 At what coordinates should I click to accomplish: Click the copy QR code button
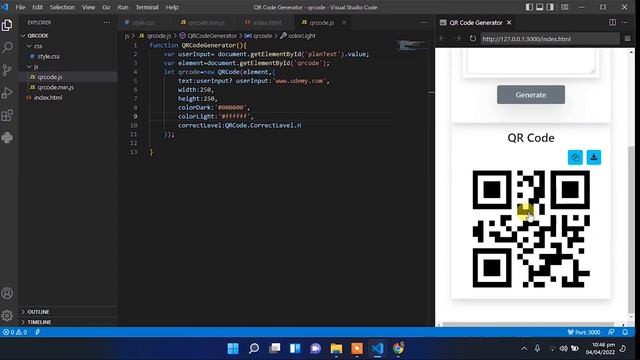coord(575,157)
